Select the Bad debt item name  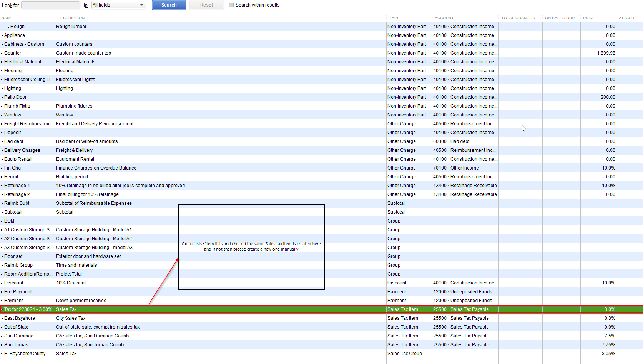point(13,141)
